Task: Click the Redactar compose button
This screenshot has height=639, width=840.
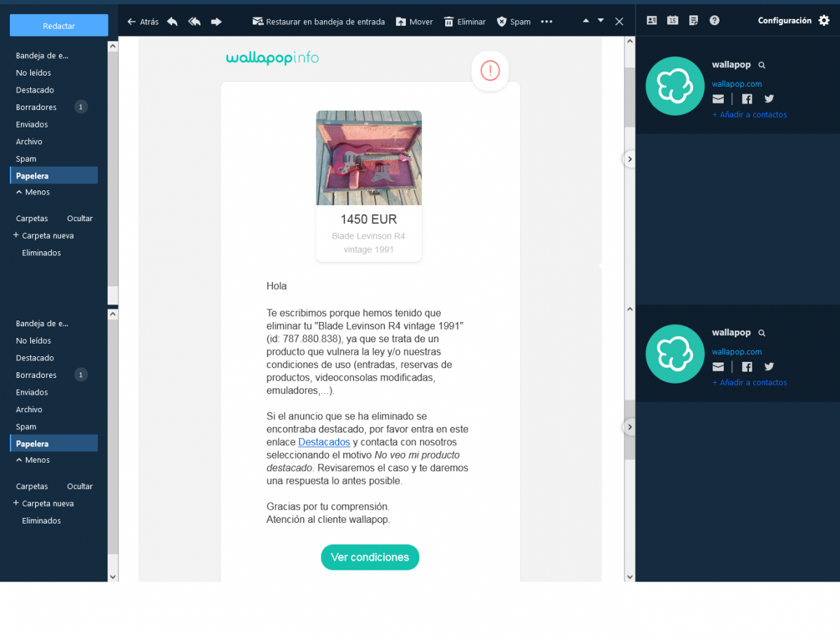Action: [59, 25]
